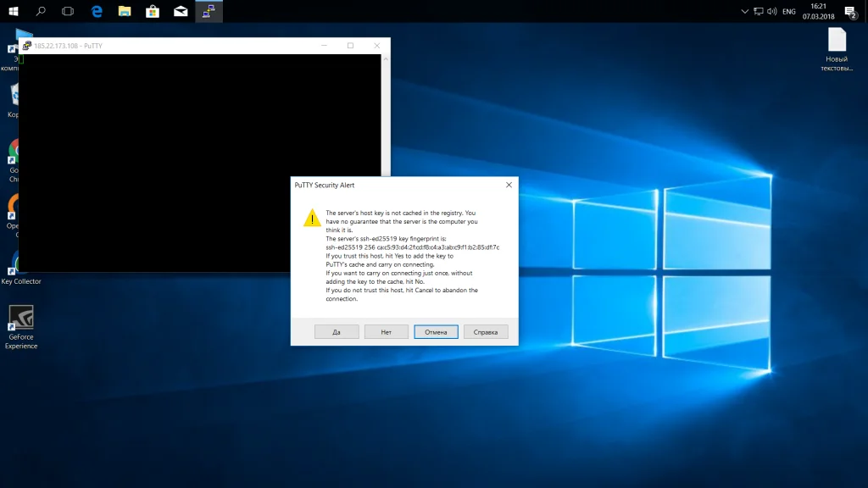Image resolution: width=868 pixels, height=488 pixels.
Task: Open help via Справка button
Action: (x=486, y=332)
